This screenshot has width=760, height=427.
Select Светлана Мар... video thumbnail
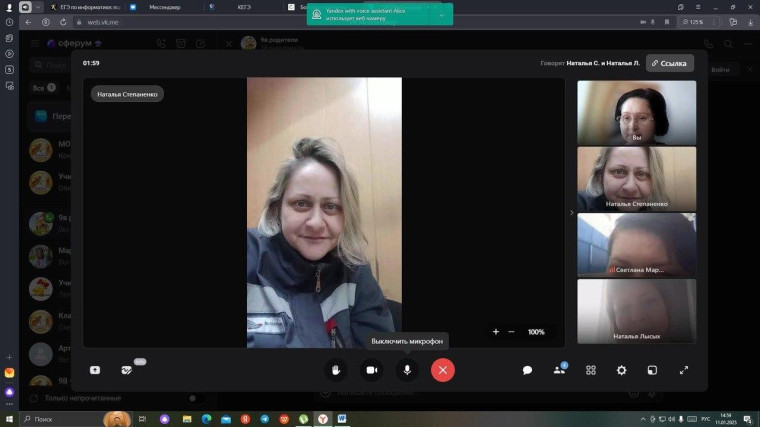pyautogui.click(x=636, y=245)
